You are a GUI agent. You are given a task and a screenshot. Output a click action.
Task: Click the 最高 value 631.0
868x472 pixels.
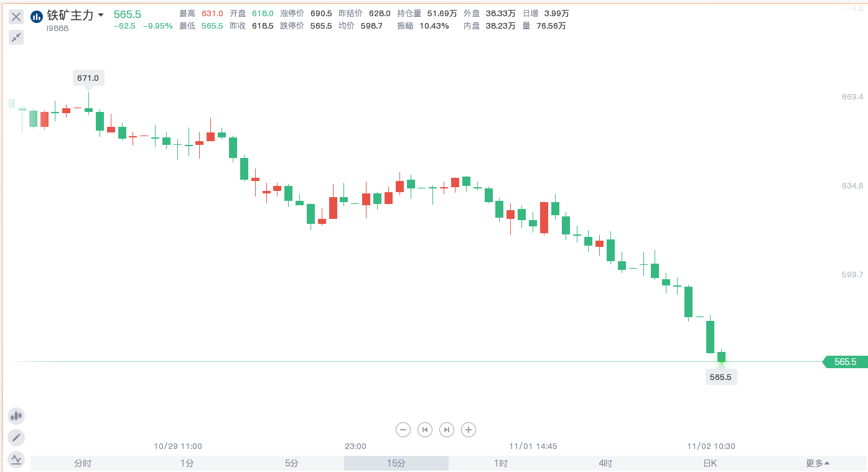pyautogui.click(x=212, y=14)
